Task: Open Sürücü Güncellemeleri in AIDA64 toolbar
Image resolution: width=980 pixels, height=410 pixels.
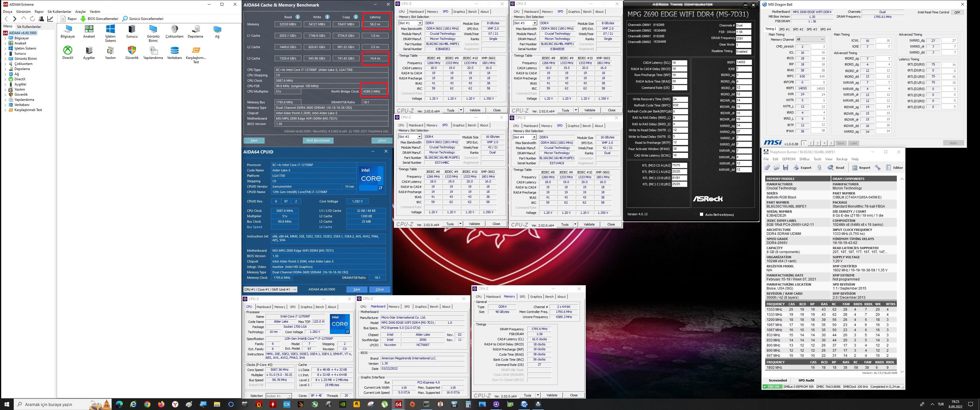Action: point(143,19)
